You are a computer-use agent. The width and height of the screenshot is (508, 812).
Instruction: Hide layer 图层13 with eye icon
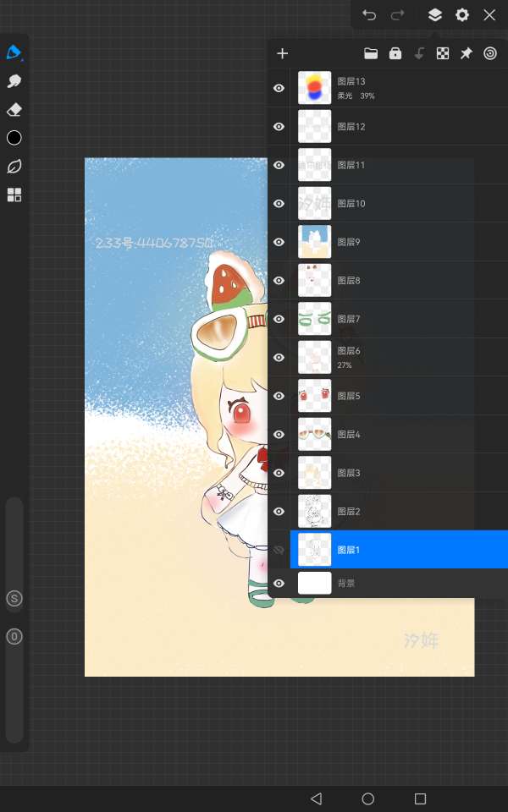(279, 88)
